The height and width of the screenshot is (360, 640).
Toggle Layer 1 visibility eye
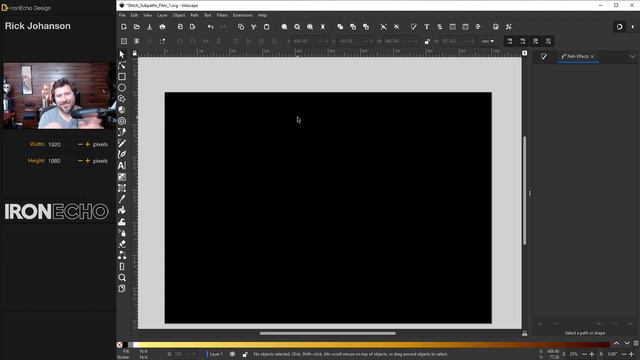click(232, 354)
